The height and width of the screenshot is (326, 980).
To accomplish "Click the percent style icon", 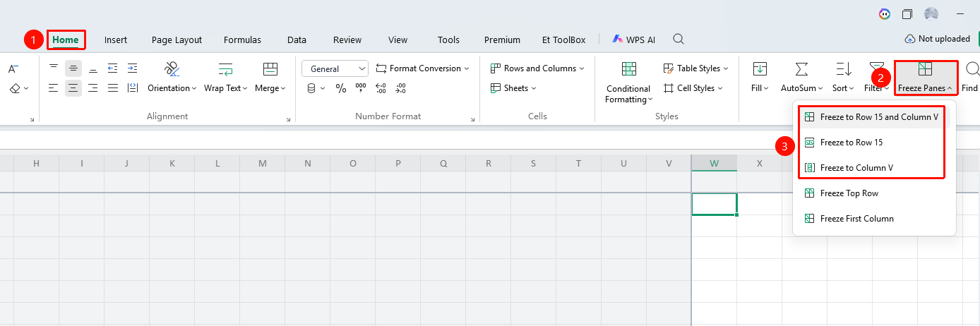I will pos(341,88).
